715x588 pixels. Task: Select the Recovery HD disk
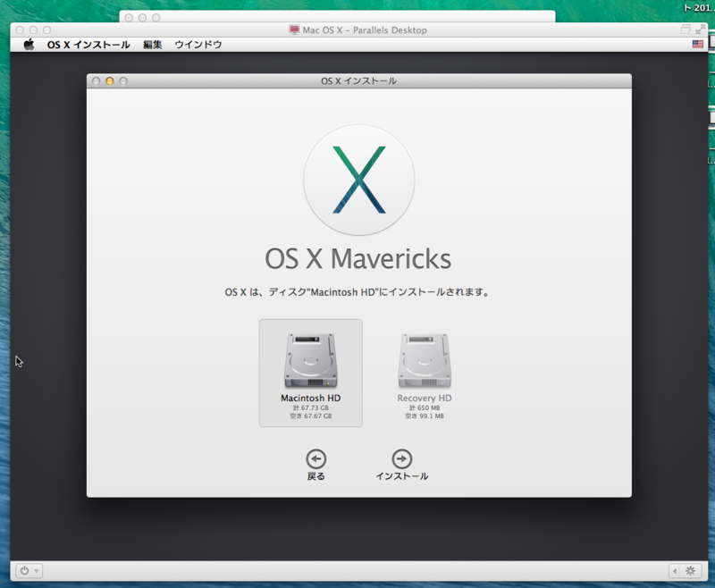(425, 376)
